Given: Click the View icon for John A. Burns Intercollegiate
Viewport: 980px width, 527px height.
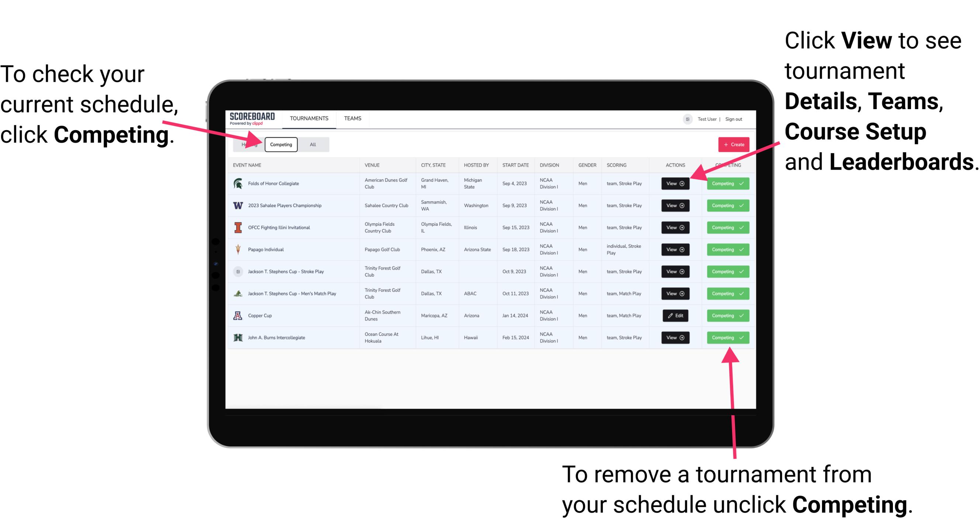Looking at the screenshot, I should click(x=674, y=337).
